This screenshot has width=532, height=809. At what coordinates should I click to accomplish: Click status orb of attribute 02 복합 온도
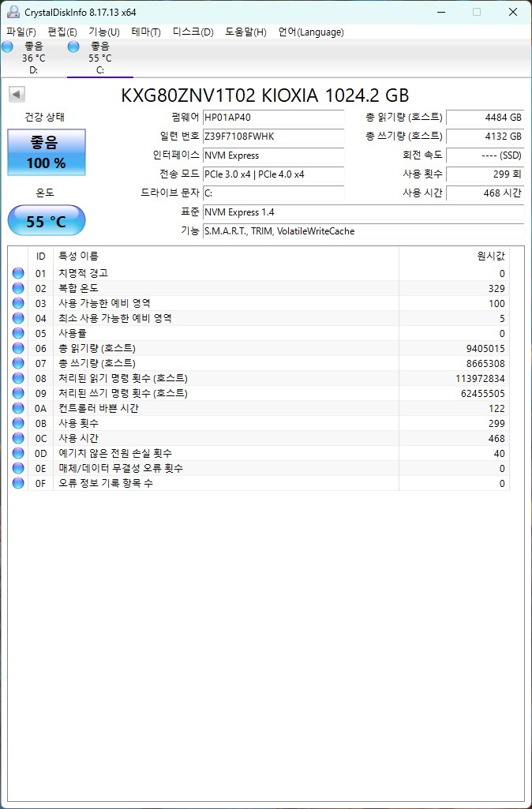pos(18,288)
